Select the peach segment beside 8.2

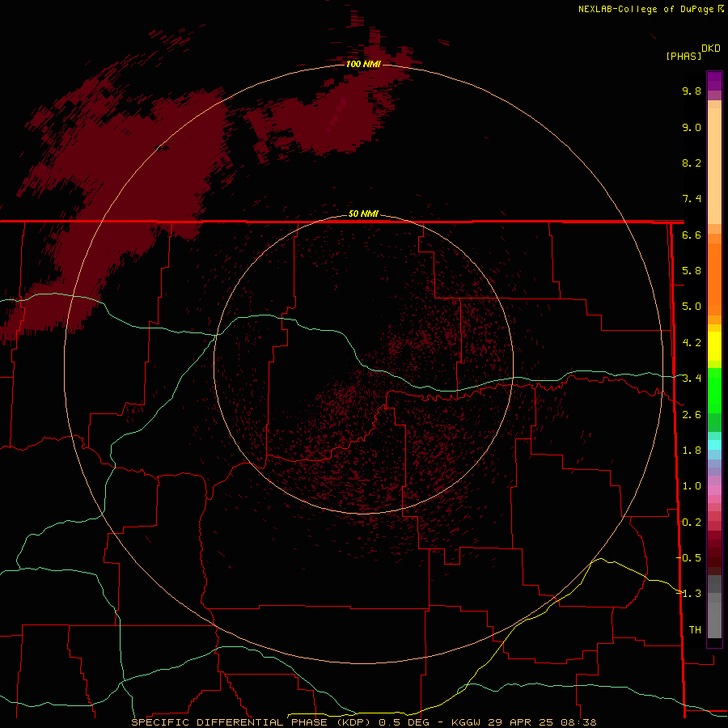pos(714,166)
